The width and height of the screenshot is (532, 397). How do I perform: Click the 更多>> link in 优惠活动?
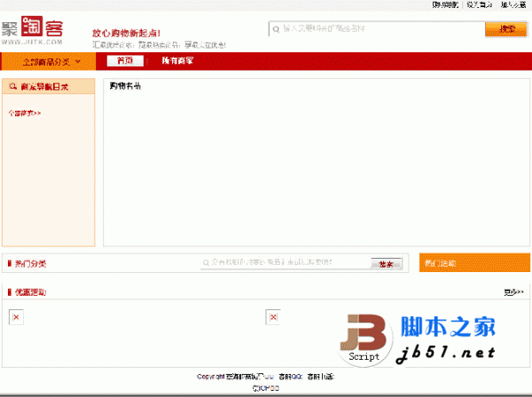tap(513, 292)
